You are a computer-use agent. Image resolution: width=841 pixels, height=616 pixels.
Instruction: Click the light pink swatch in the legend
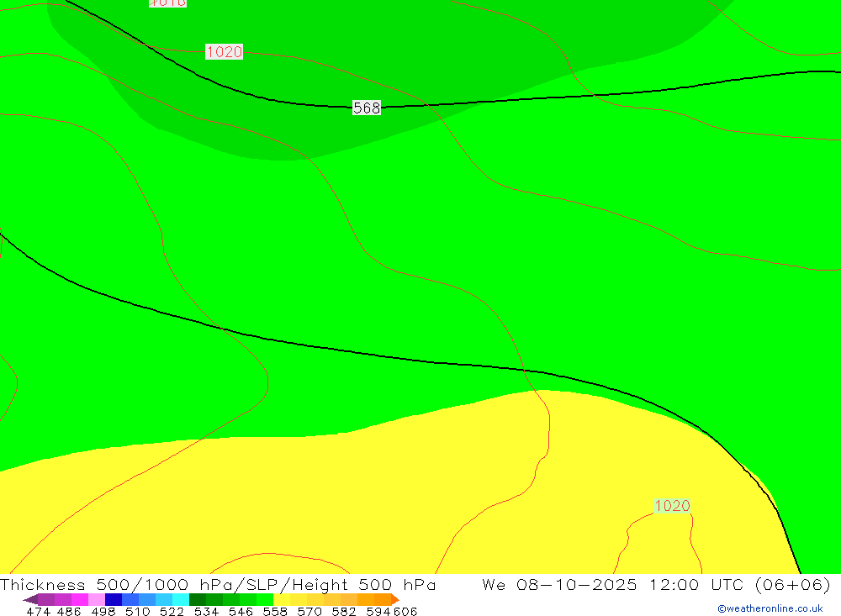tap(97, 599)
